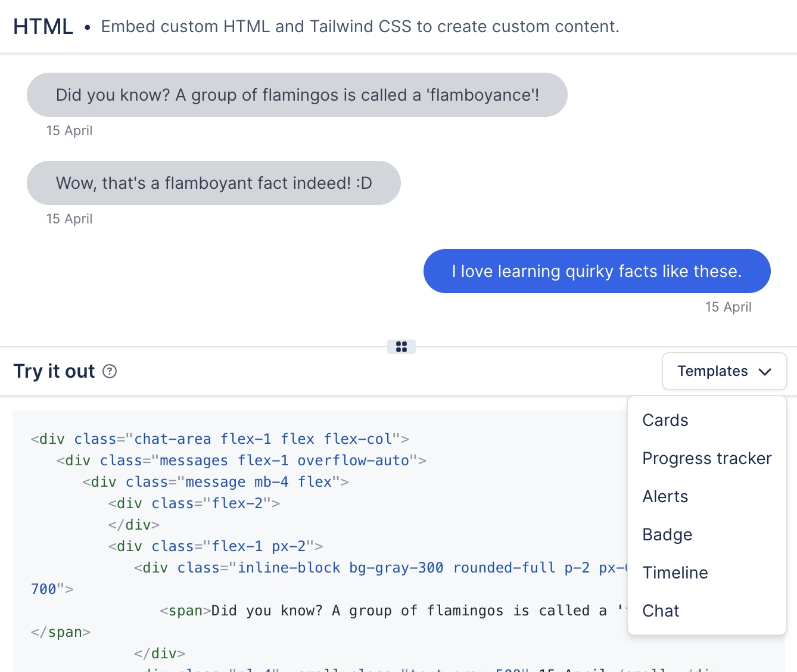Pick the Badge template from the list
The width and height of the screenshot is (797, 672).
667,534
